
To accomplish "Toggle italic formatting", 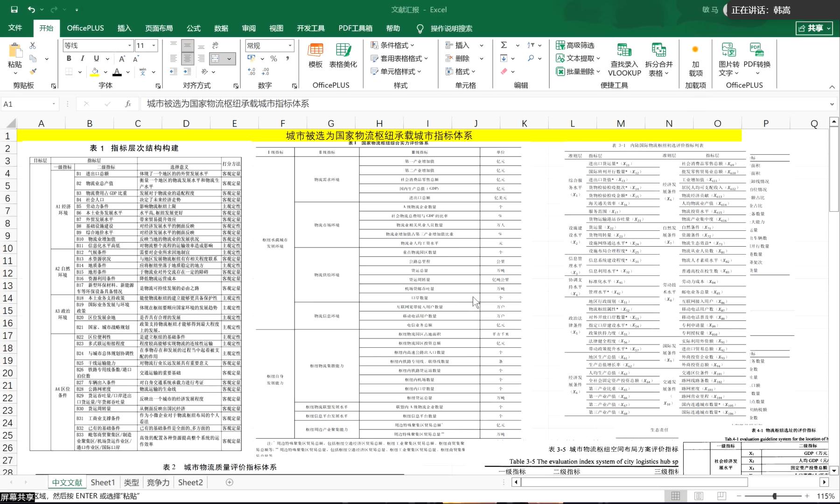I will [83, 58].
